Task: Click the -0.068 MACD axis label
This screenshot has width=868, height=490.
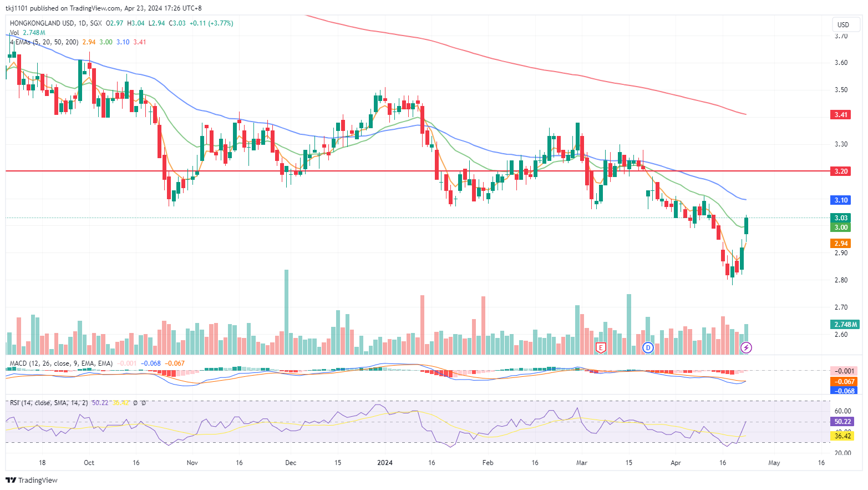Action: tap(844, 391)
